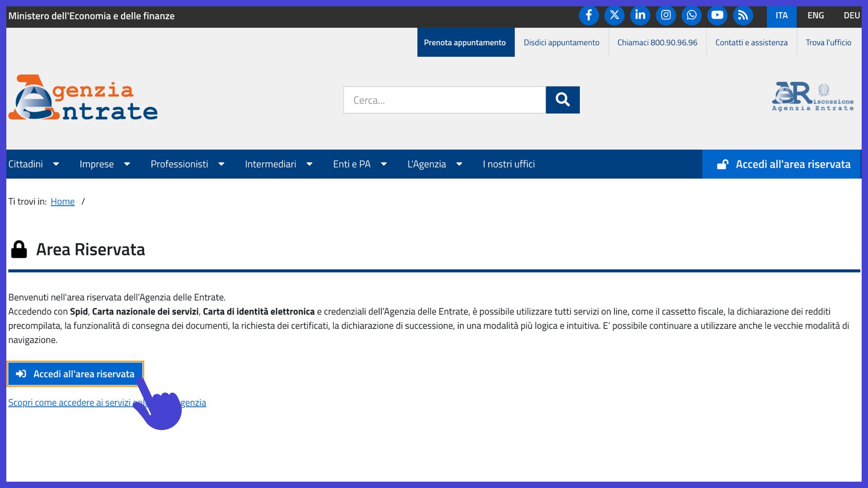The image size is (868, 488).
Task: Open the YouTube social icon
Action: click(717, 15)
